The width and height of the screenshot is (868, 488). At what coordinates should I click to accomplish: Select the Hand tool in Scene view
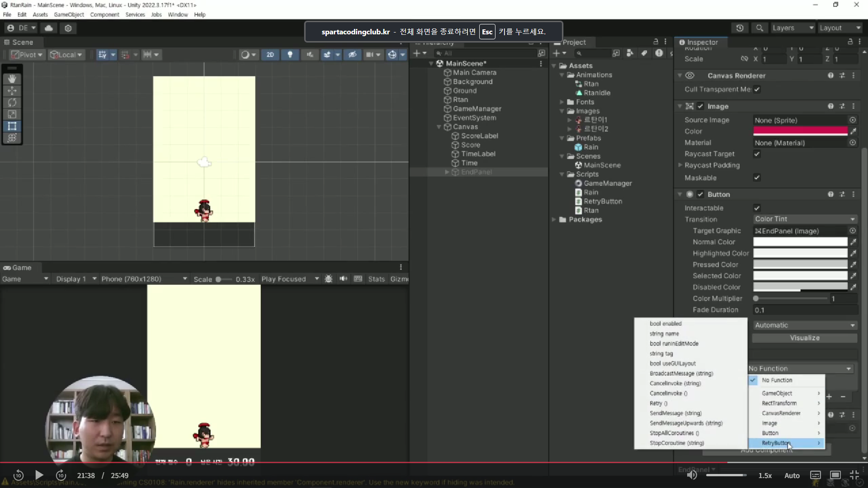(12, 79)
